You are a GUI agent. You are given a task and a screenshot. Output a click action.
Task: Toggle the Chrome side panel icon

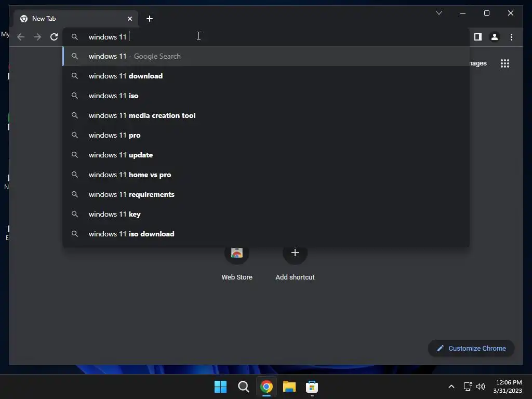(478, 37)
